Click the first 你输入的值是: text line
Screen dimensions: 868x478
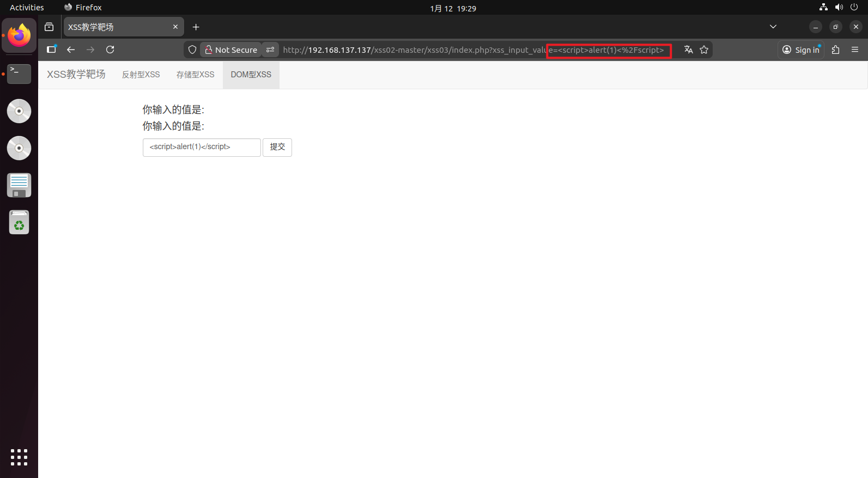tap(173, 109)
